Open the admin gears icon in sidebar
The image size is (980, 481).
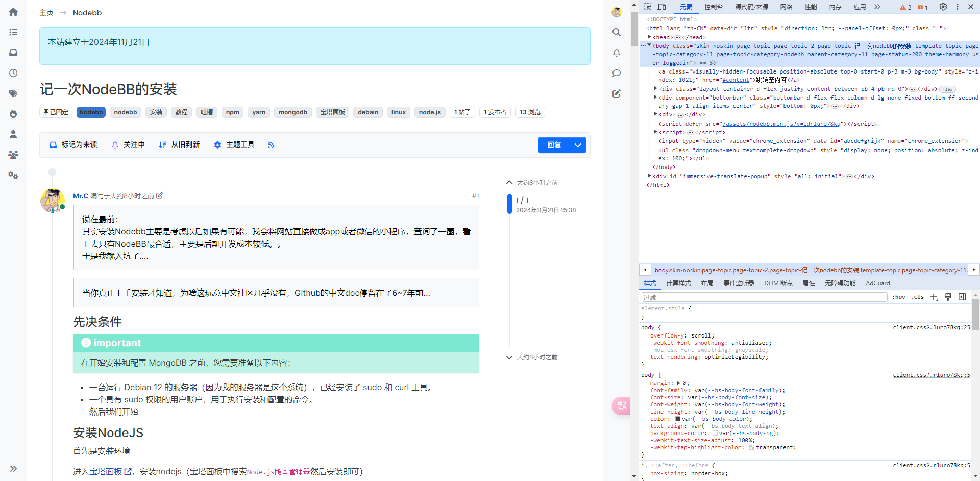click(x=13, y=175)
